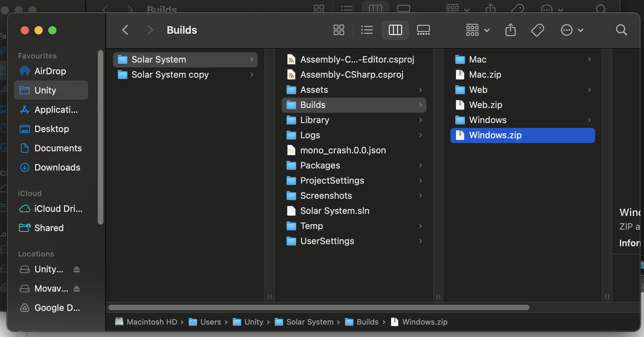
Task: Select the Library folder
Action: [354, 120]
